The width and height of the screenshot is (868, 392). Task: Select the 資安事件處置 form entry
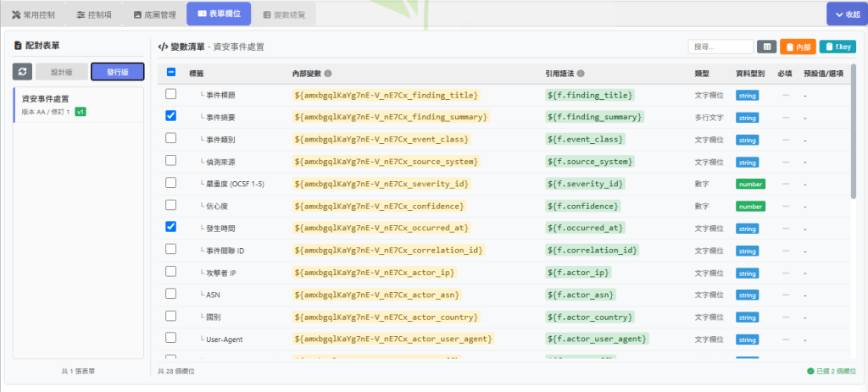[x=78, y=104]
